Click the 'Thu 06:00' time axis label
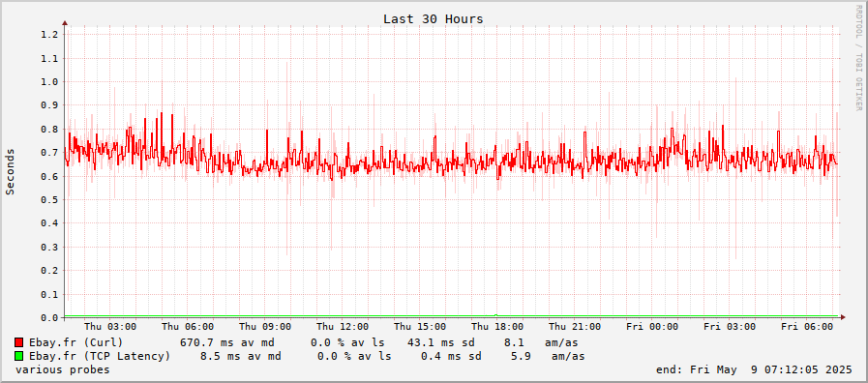 188,327
